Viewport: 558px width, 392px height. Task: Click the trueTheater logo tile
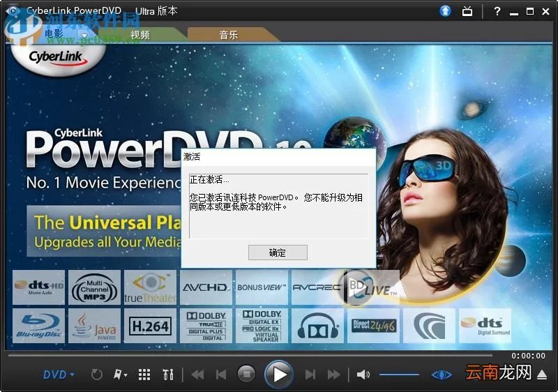coord(150,287)
